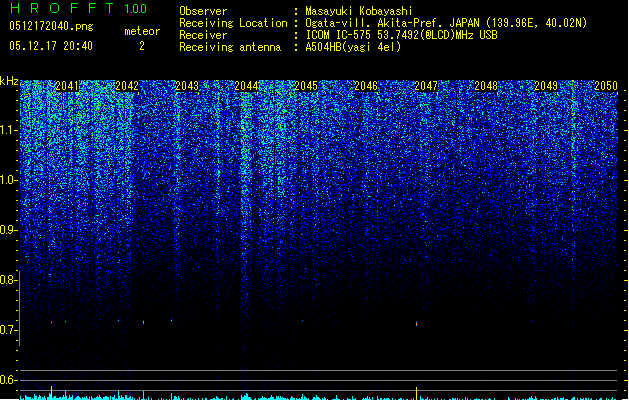
Task: Click the 2047 time marker
Action: pos(426,86)
